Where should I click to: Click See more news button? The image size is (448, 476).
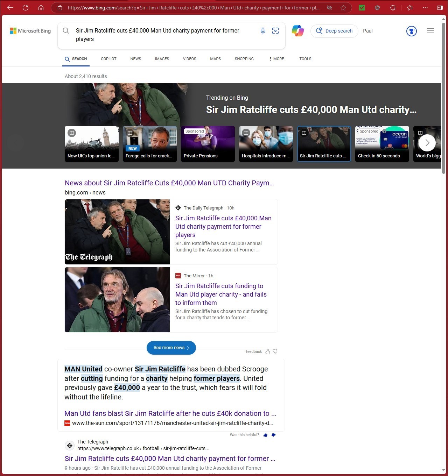pos(171,348)
